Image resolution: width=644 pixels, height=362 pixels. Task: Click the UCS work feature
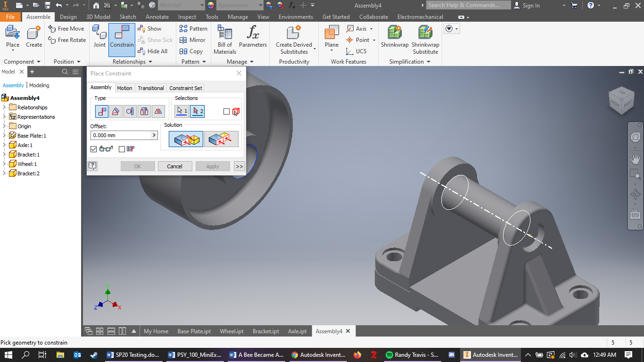click(356, 51)
